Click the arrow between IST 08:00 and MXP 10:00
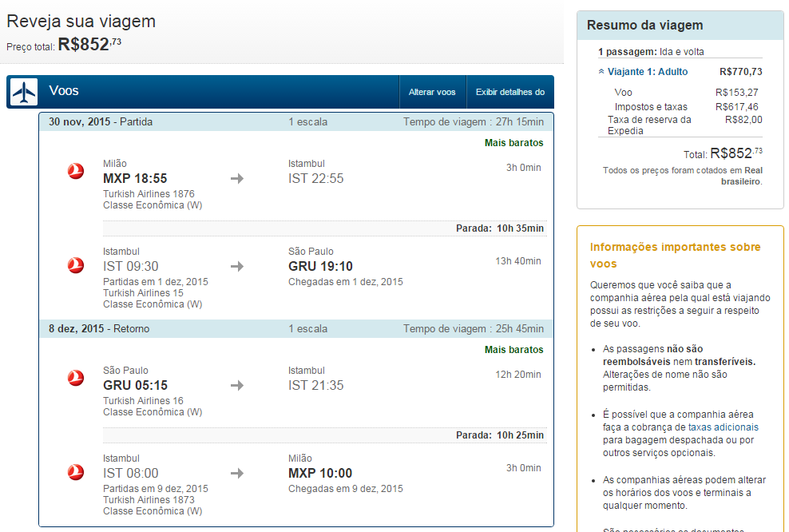The image size is (789, 532). pyautogui.click(x=237, y=473)
